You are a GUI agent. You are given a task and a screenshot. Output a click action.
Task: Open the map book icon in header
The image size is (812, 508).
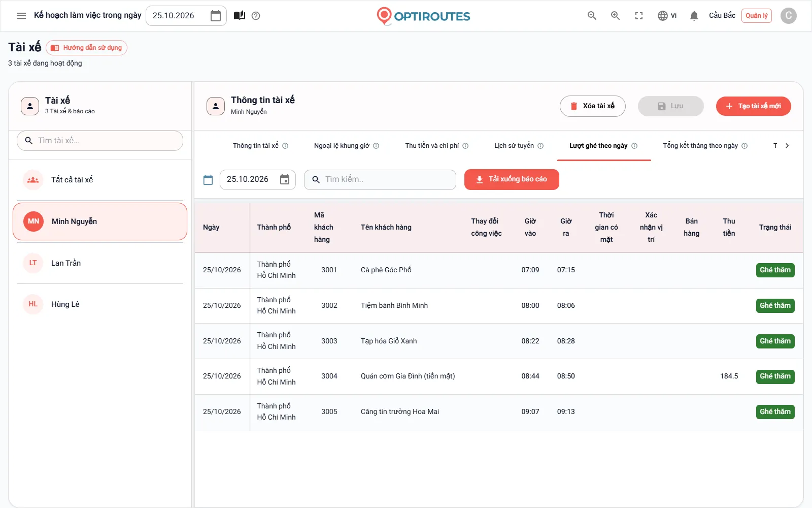coord(240,16)
